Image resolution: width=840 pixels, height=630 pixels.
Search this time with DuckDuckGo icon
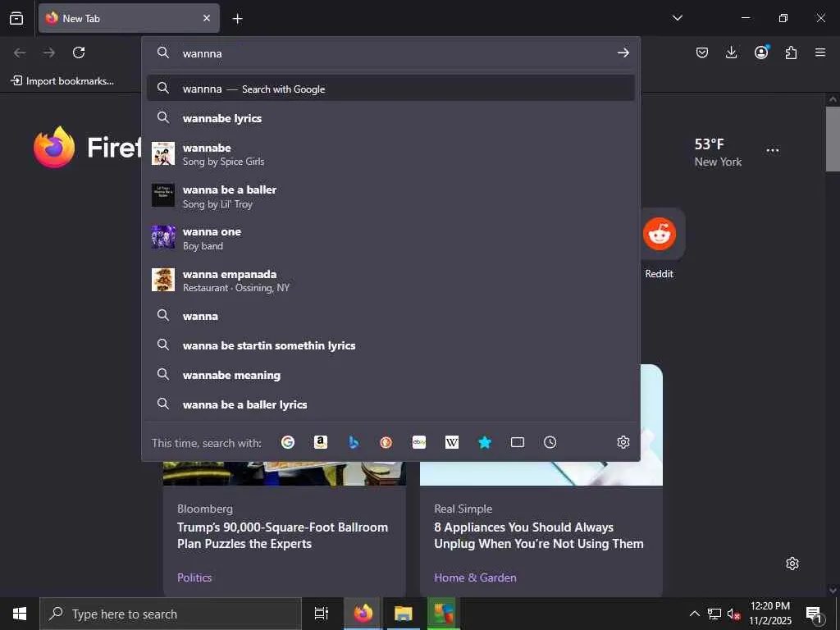(386, 442)
